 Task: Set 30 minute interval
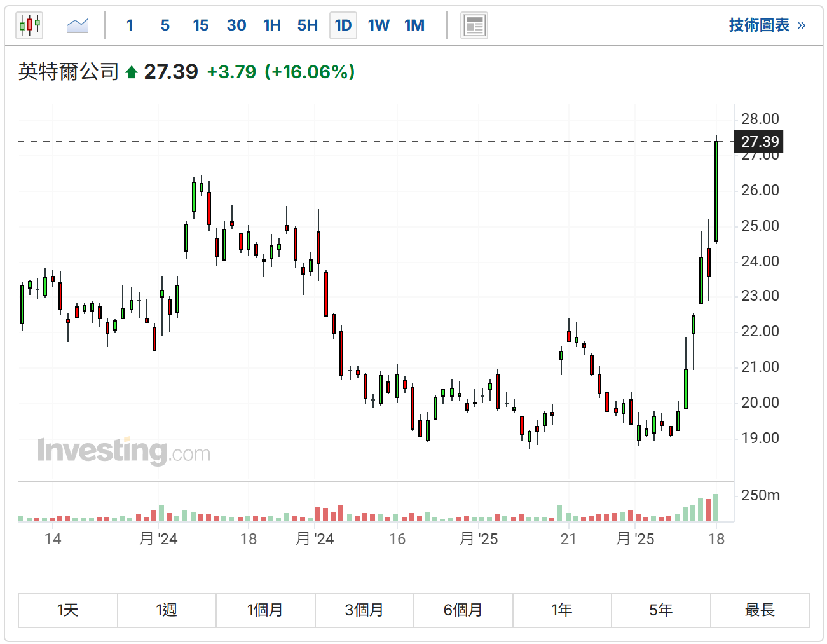pos(236,25)
